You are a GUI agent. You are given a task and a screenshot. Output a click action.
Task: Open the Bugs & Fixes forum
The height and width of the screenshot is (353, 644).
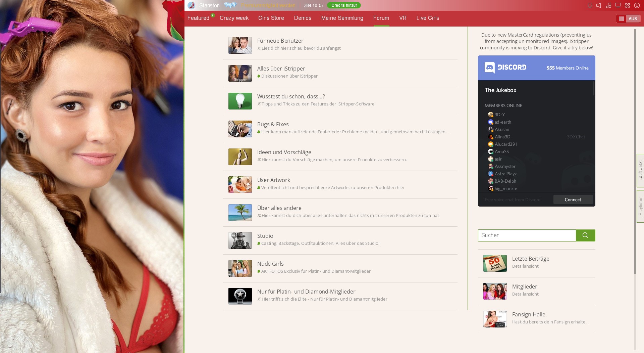pyautogui.click(x=340, y=129)
